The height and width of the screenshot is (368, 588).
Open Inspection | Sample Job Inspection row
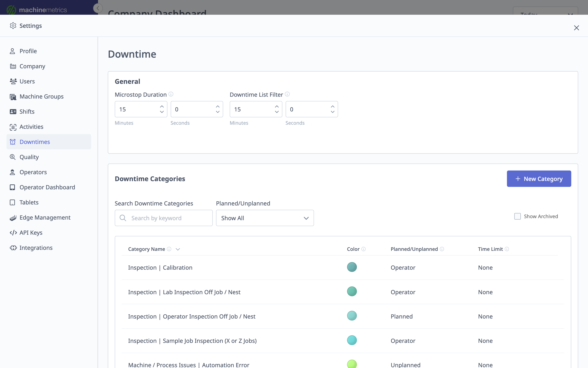click(x=343, y=341)
